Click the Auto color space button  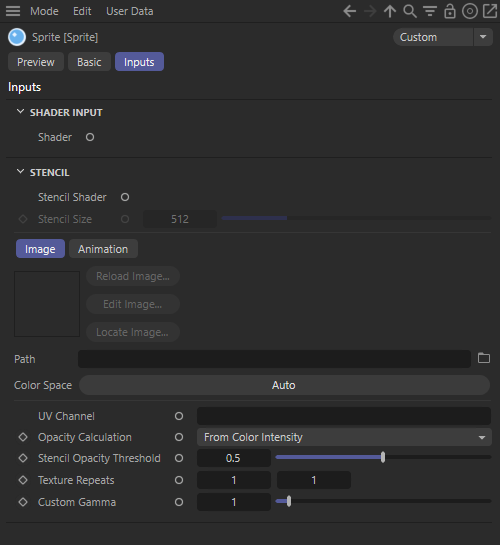pos(284,385)
